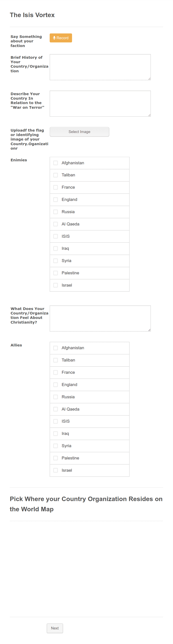173x644 pixels.
Task: Check England as an enemy
Action: pos(55,199)
